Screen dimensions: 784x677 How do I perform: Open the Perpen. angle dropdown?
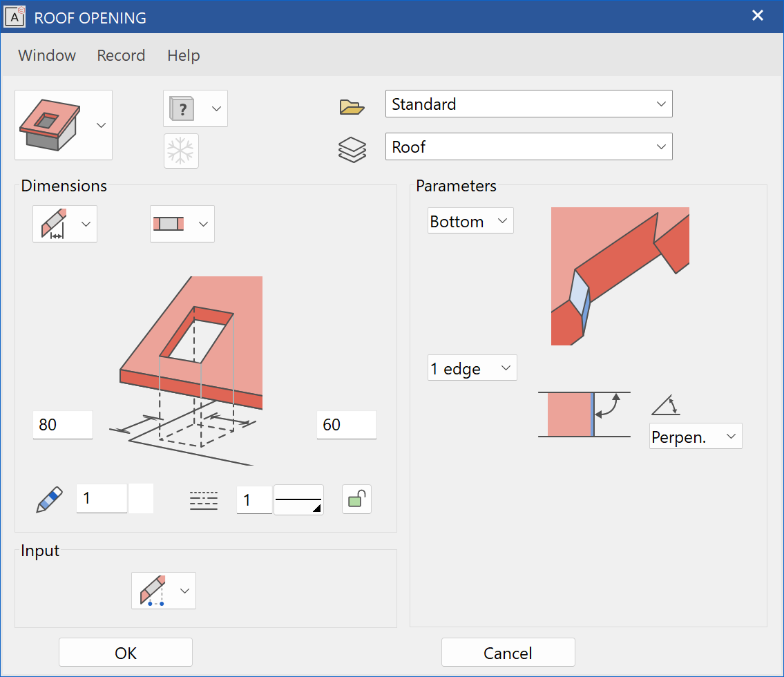(696, 436)
